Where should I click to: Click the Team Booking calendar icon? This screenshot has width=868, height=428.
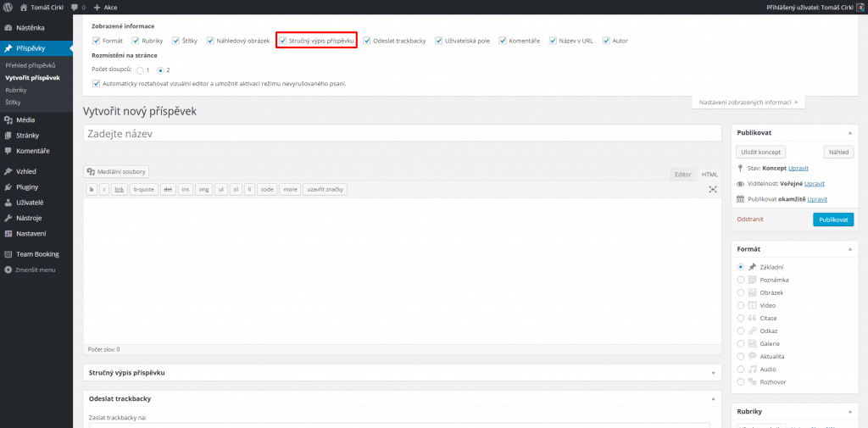tap(8, 254)
